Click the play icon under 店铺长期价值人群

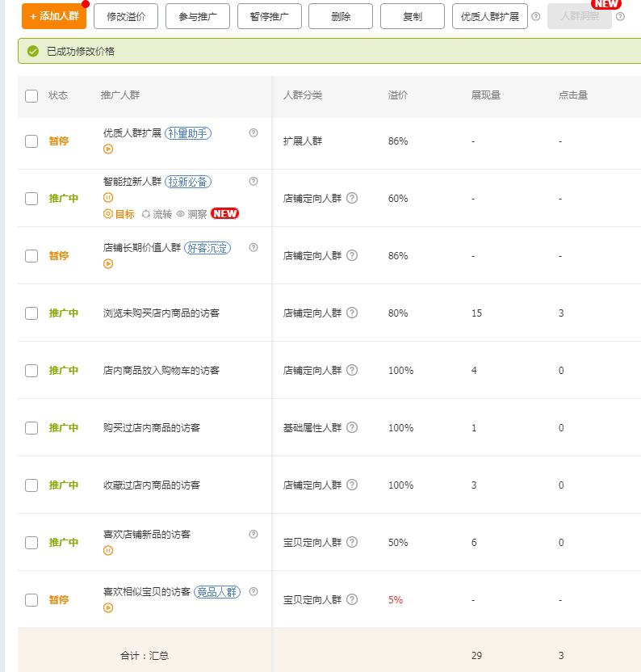pyautogui.click(x=108, y=263)
